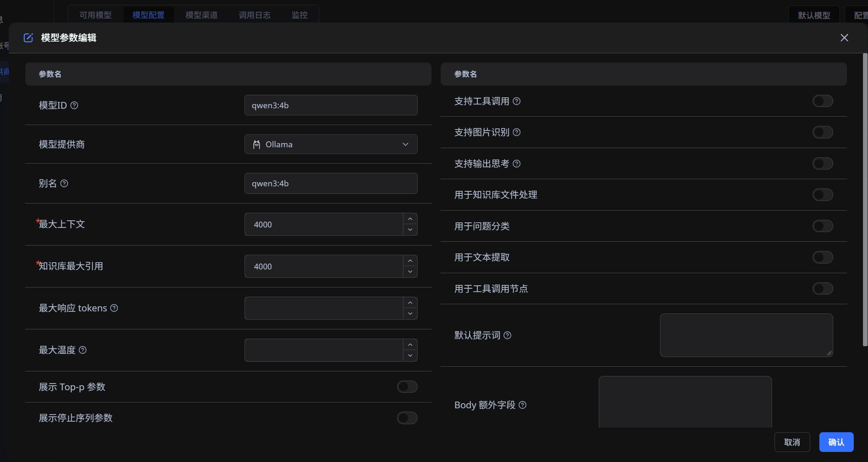This screenshot has width=868, height=462.
Task: Toggle 展示 Top-p 参数 on
Action: pos(407,386)
